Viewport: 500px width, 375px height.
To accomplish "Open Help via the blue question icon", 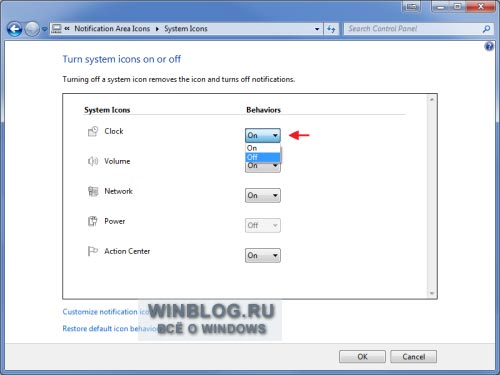I will 489,46.
